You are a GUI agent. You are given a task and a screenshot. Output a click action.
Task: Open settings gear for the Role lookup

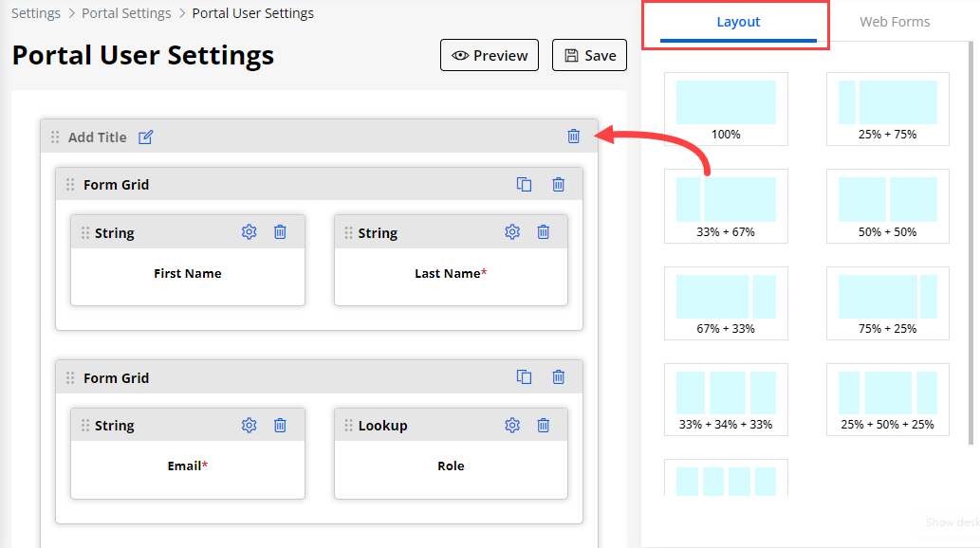[512, 426]
